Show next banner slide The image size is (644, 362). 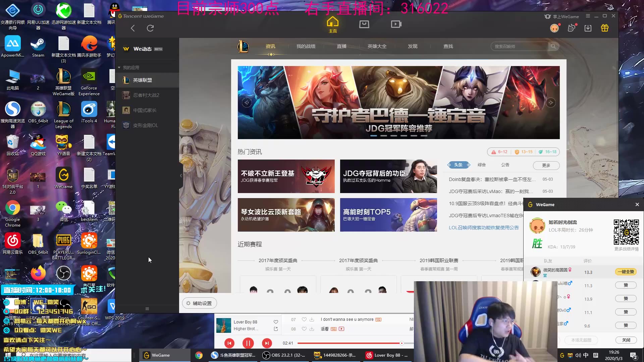(x=551, y=103)
